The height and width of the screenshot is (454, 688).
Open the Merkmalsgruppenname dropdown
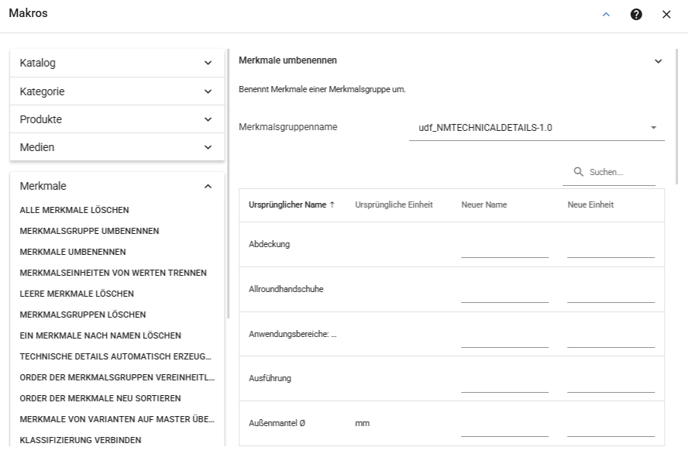pyautogui.click(x=537, y=128)
